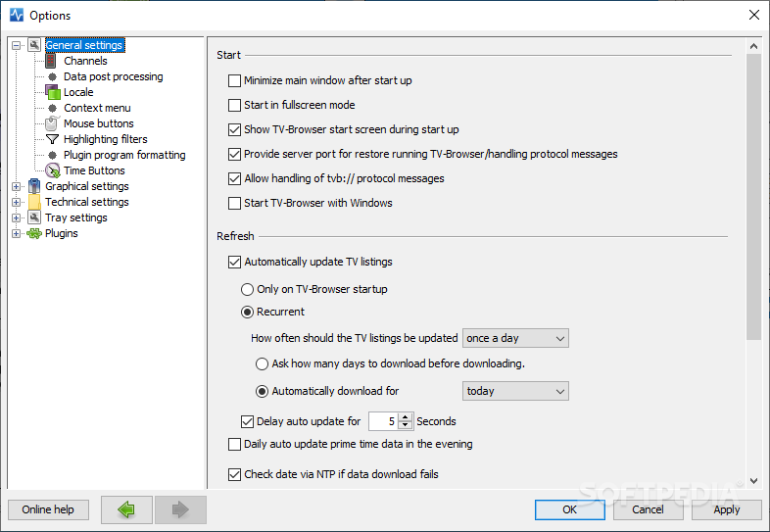Uncheck Delay auto update for

pyautogui.click(x=247, y=421)
